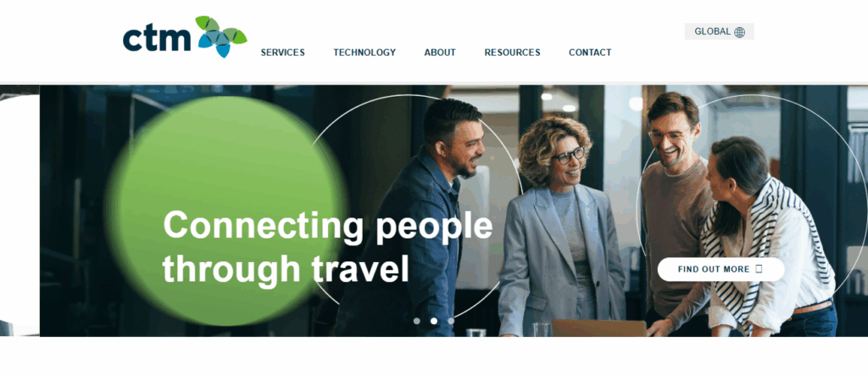Open the ABOUT menu item

pyautogui.click(x=440, y=53)
